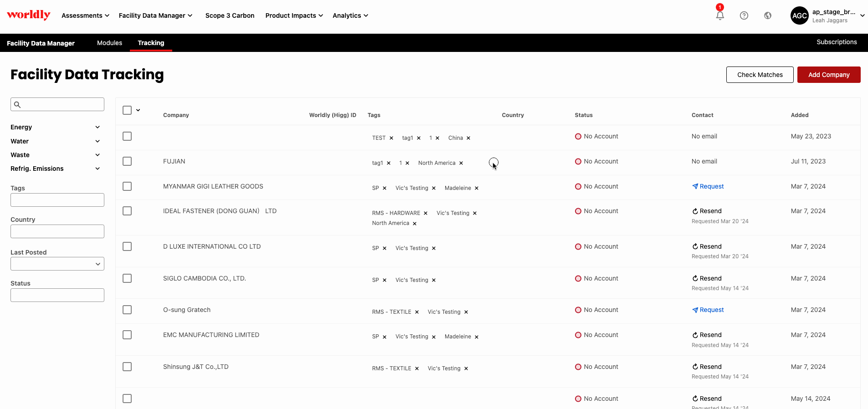Expand the account menu chevron
Viewport: 868px width, 409px height.
pos(863,15)
